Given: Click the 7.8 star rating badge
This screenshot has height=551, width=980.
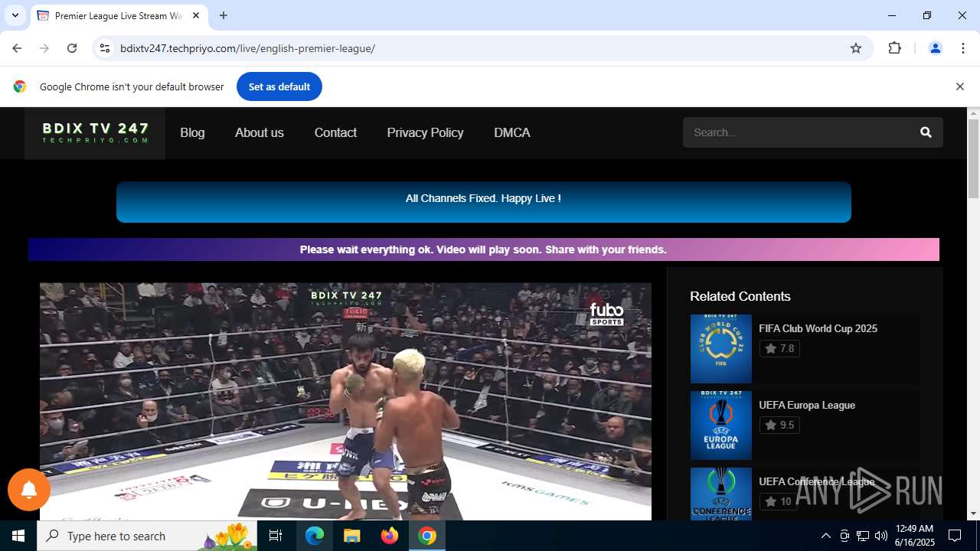Looking at the screenshot, I should [779, 348].
